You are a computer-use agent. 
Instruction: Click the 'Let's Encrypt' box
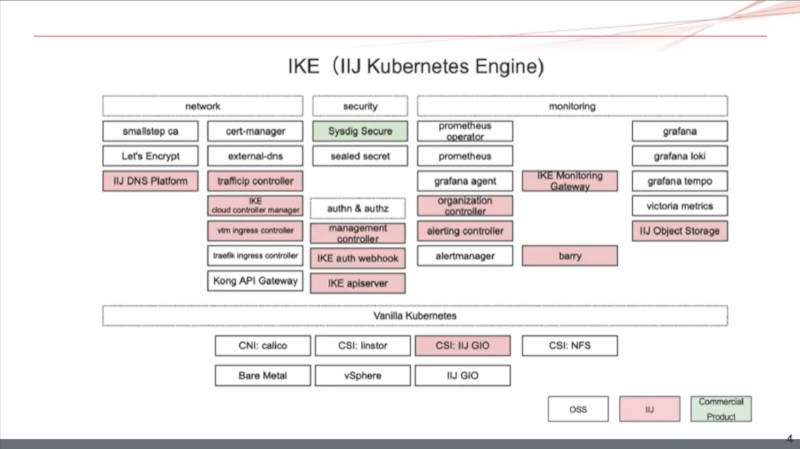(x=151, y=156)
